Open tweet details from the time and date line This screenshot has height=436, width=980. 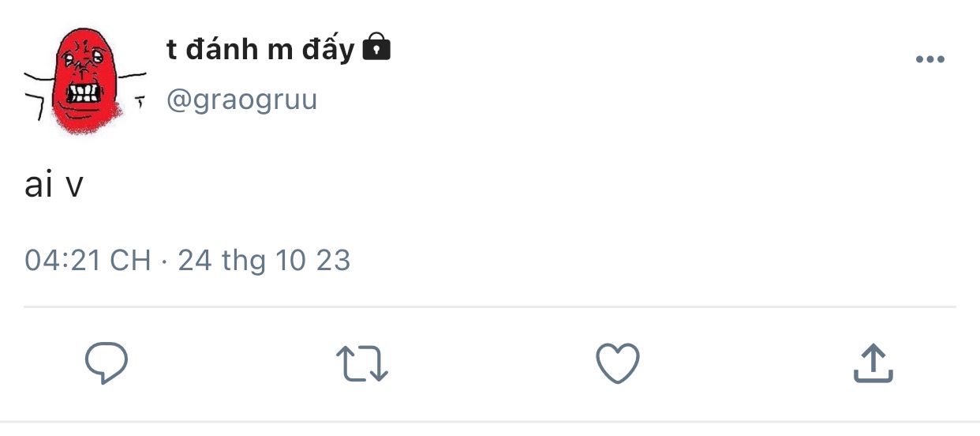187,260
